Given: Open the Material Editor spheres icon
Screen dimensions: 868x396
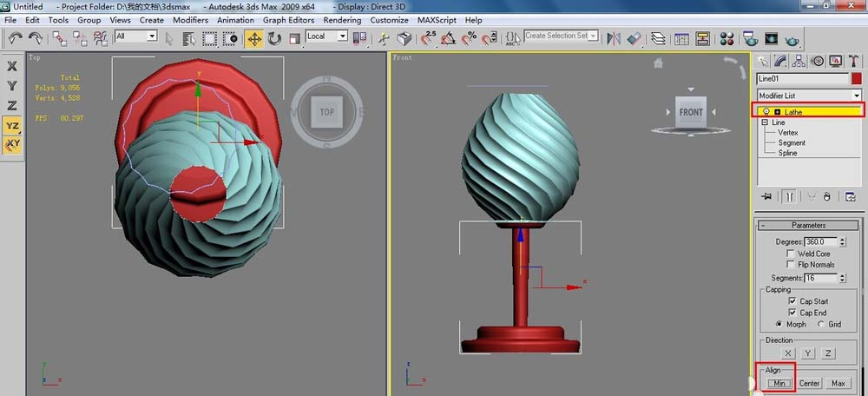Looking at the screenshot, I should tap(727, 38).
